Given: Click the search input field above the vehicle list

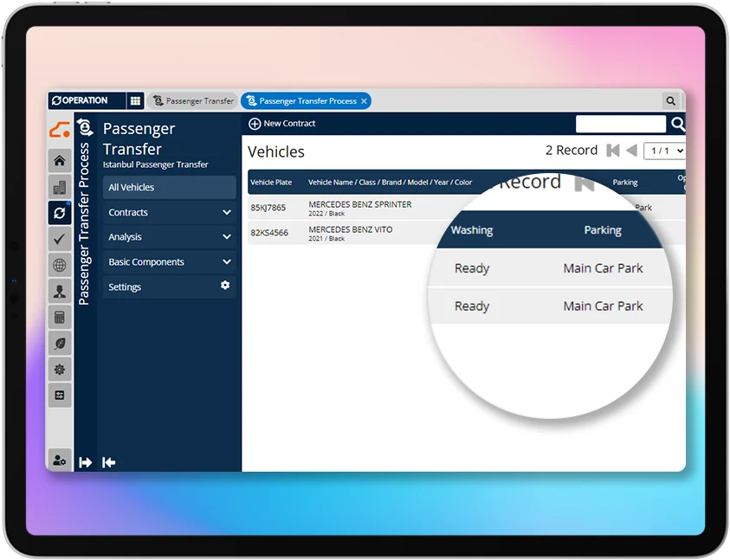Looking at the screenshot, I should coord(620,123).
